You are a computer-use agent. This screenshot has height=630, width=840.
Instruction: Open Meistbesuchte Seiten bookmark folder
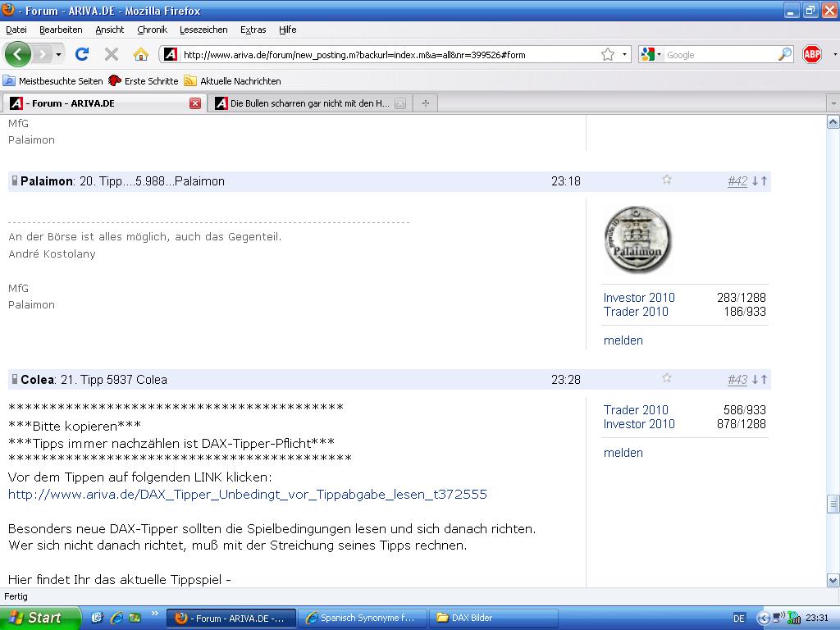(53, 81)
